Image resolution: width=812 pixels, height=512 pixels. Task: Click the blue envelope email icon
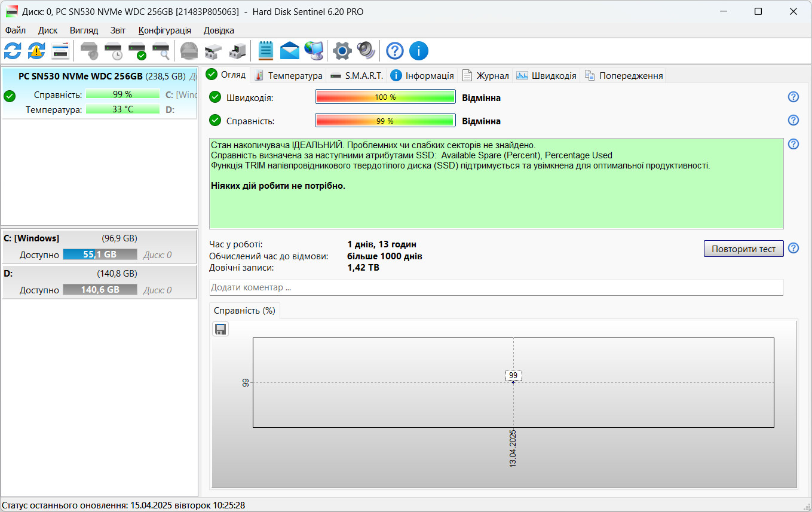click(289, 51)
